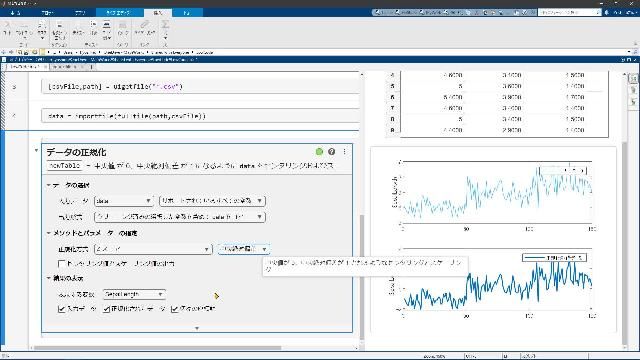Open the task insert dropdown button
Screen dimensions: 640x360
(x=42, y=30)
